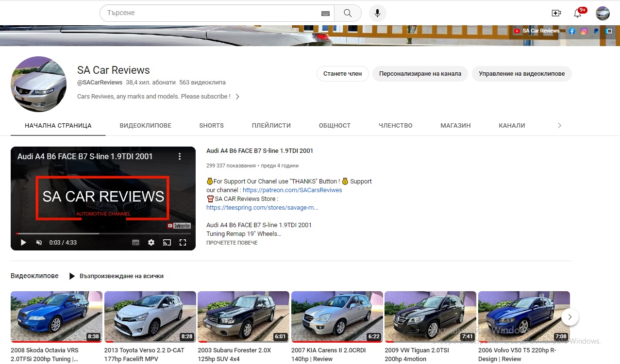
Task: Switch to the SHORTS tab
Action: coord(211,125)
